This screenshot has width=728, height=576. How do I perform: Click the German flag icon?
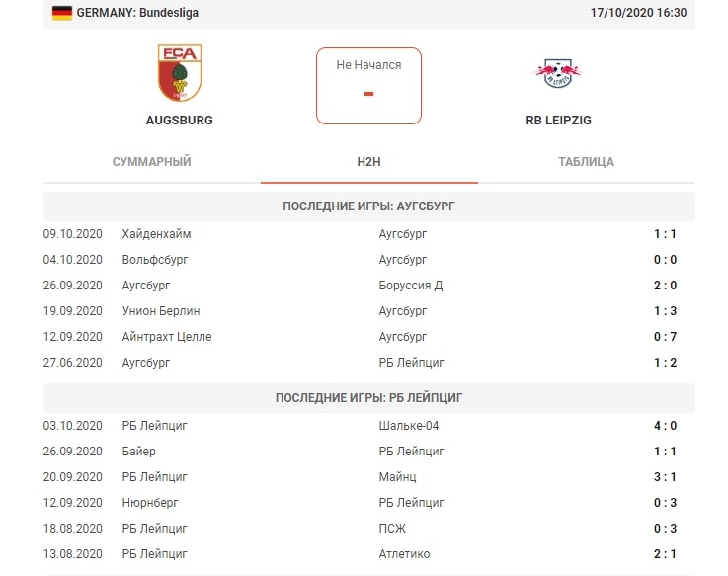point(61,13)
